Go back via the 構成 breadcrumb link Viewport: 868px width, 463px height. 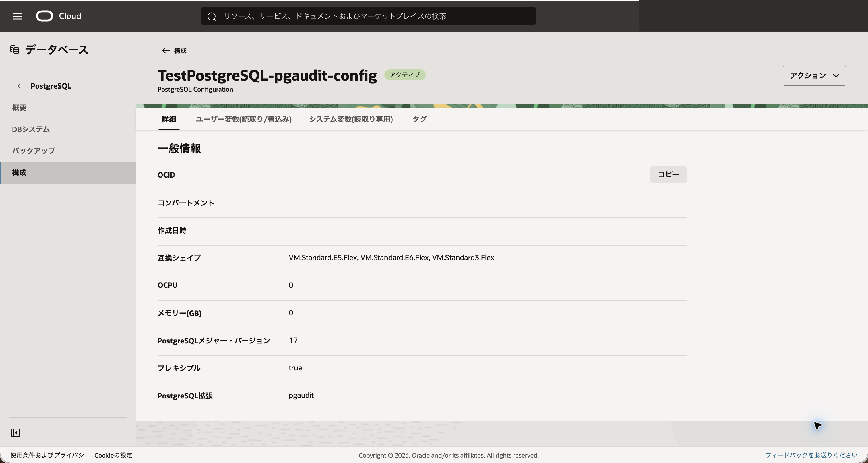pyautogui.click(x=180, y=50)
